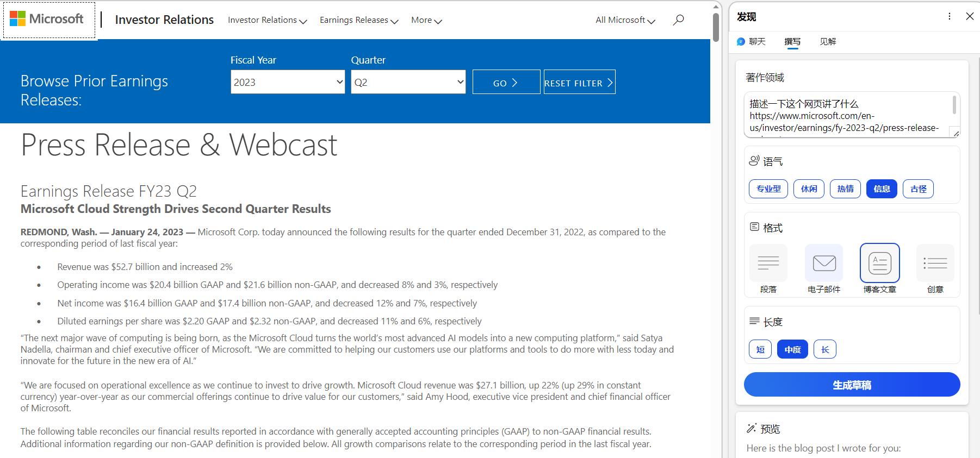Click the 'Operating income was $20.4 billion' bullet

(277, 285)
